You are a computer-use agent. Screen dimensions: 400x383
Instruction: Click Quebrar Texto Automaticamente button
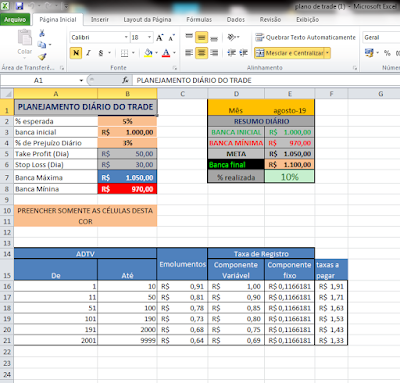(x=306, y=37)
